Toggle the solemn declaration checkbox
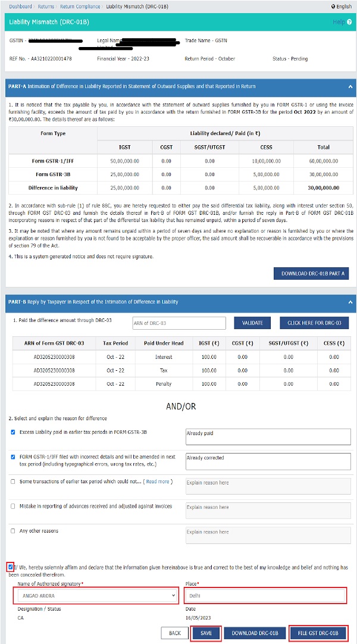The width and height of the screenshot is (357, 644). (x=11, y=567)
